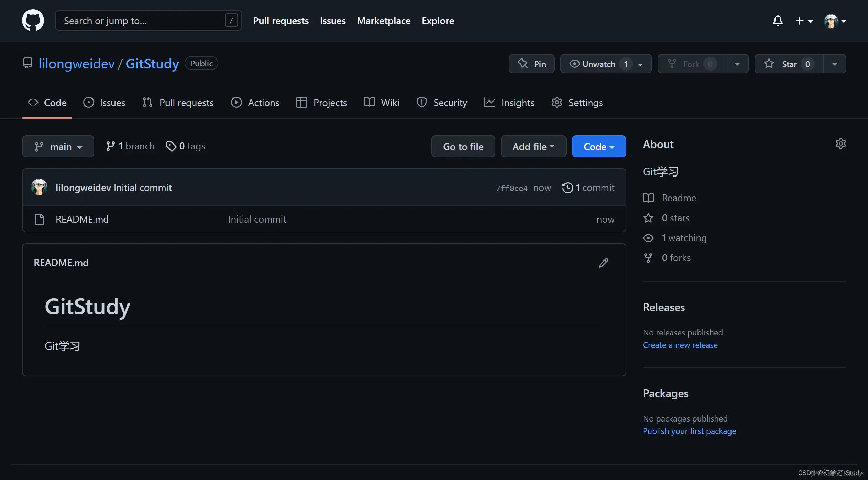Open the Add file dropdown

point(533,147)
